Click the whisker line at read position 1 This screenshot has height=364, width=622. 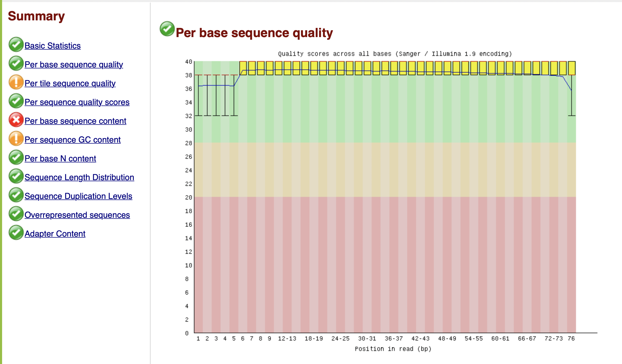click(x=199, y=95)
